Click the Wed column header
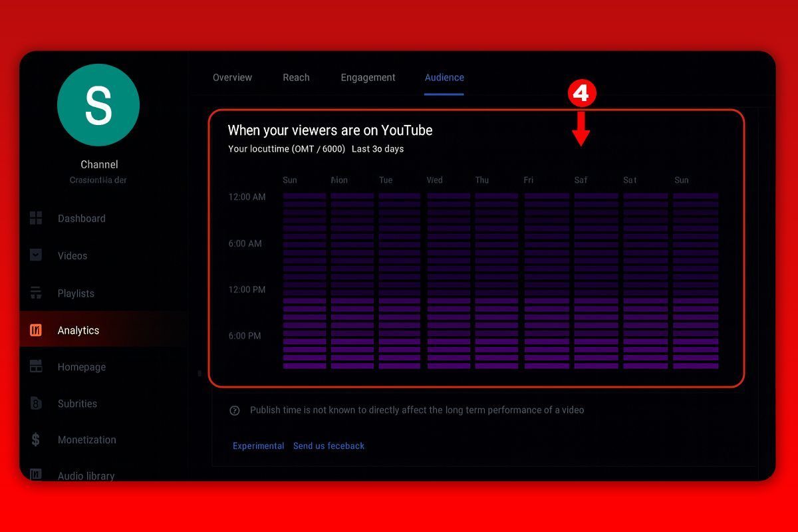This screenshot has height=532, width=798. tap(435, 180)
